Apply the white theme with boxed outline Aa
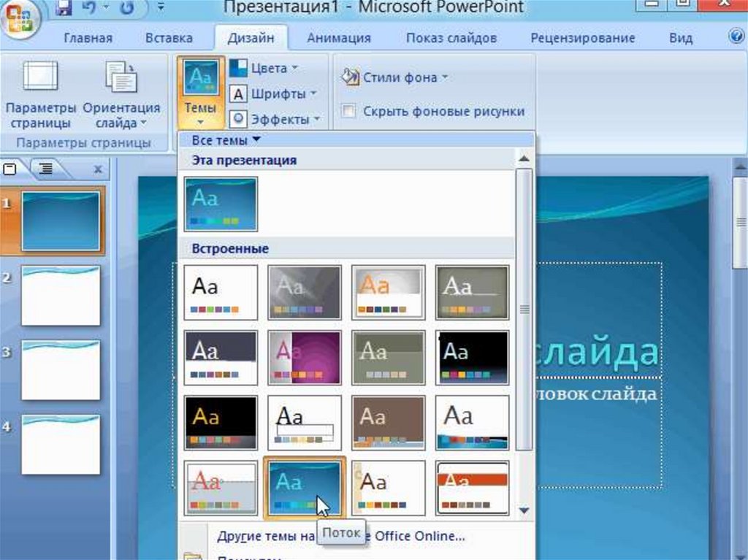The width and height of the screenshot is (748, 560). 305,423
